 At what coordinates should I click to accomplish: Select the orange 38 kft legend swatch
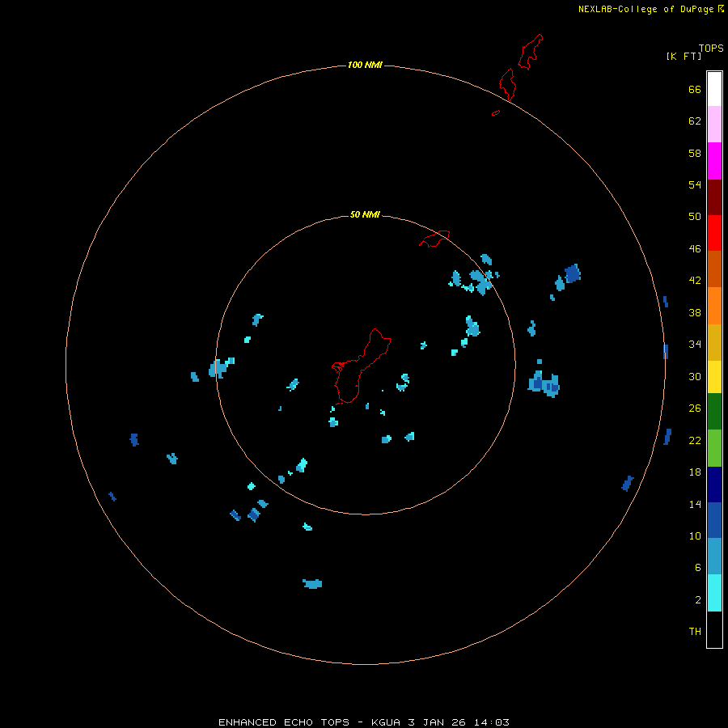click(x=714, y=306)
